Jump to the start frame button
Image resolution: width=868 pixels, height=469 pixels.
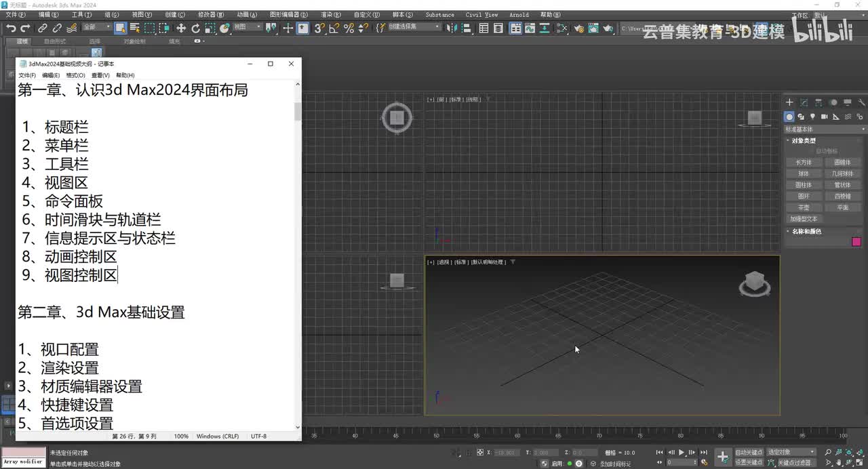[x=659, y=452]
